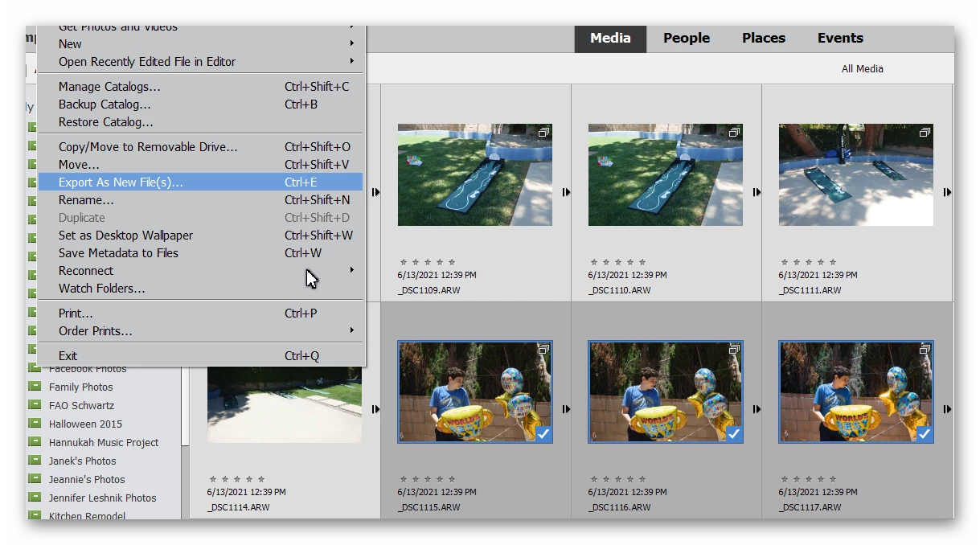The width and height of the screenshot is (980, 545).
Task: Select the _DSC1111.ARW thumbnail
Action: tap(855, 174)
